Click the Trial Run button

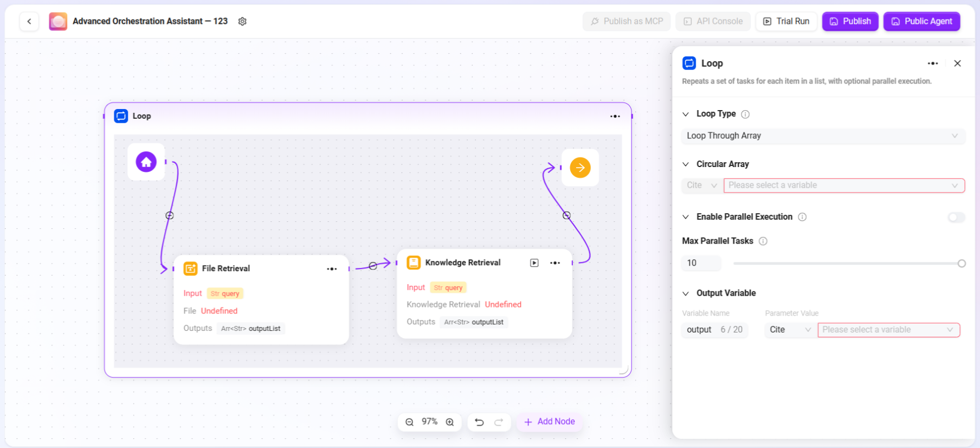click(x=786, y=22)
